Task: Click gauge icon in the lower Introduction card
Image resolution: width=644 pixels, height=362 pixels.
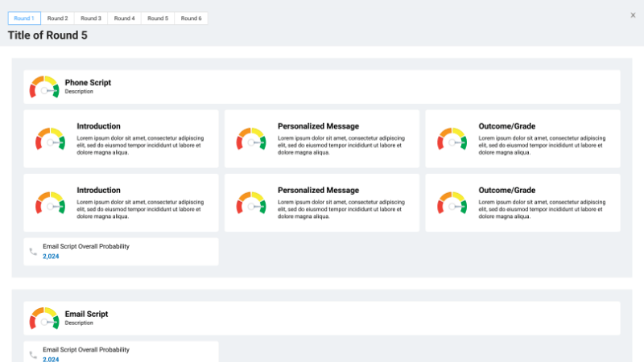Action: (50, 203)
